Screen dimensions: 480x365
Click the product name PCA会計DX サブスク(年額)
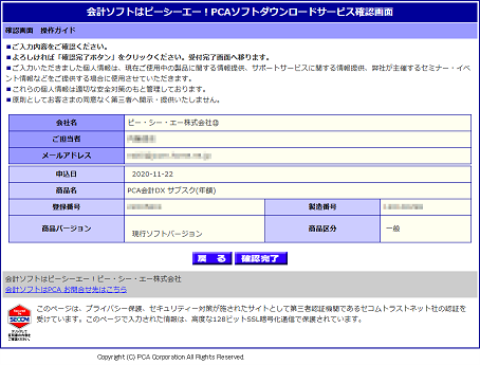(x=172, y=190)
